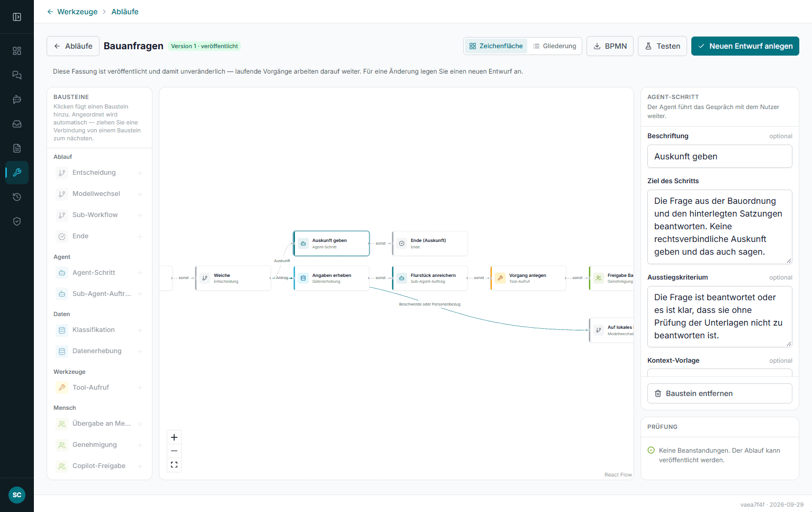This screenshot has width=812, height=512.
Task: Switch to Gliederung view
Action: click(554, 46)
